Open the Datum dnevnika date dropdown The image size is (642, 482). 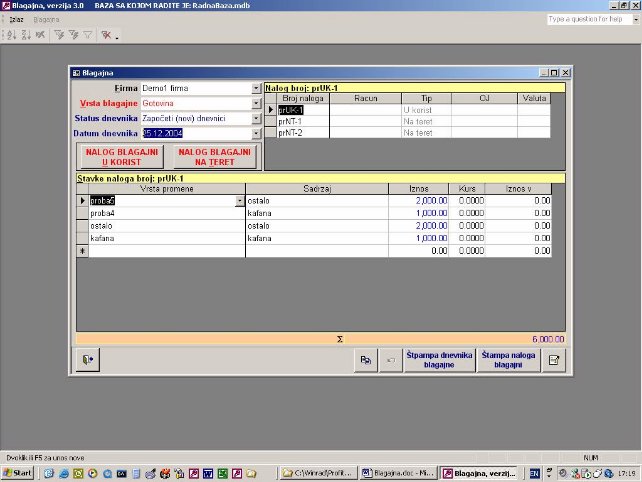[x=256, y=132]
